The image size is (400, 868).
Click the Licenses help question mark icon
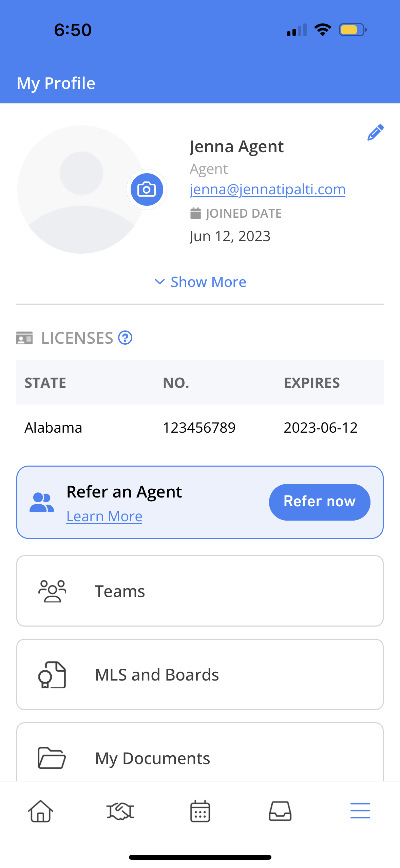(125, 338)
